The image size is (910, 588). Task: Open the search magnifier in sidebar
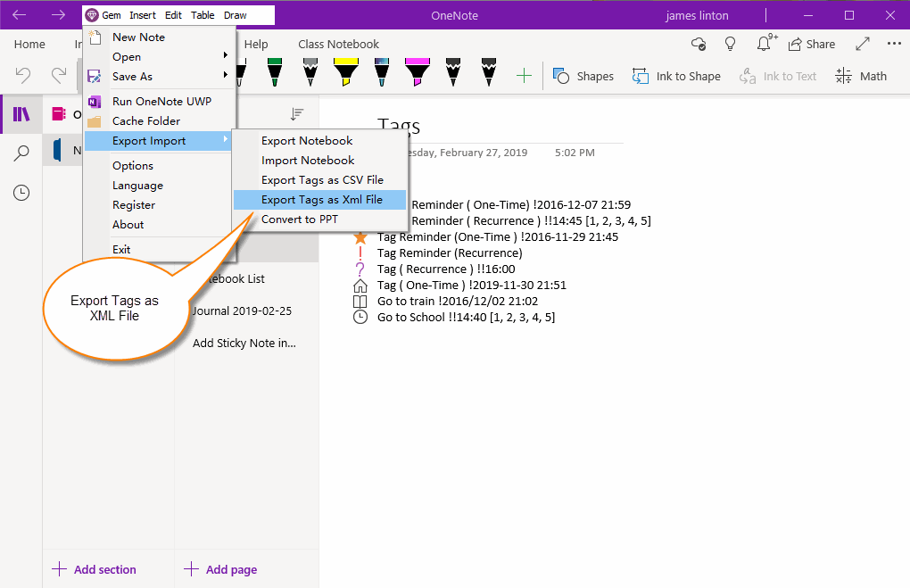[x=21, y=153]
